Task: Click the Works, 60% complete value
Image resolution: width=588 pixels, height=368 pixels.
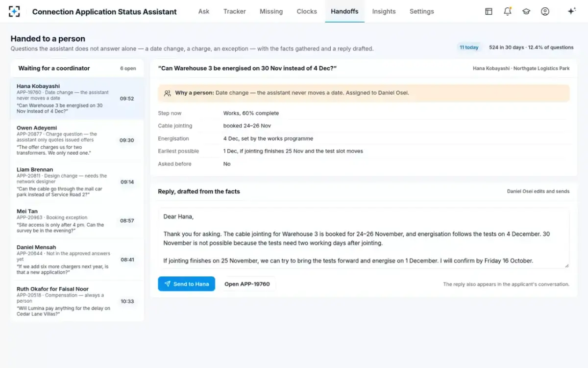Action: pyautogui.click(x=251, y=113)
